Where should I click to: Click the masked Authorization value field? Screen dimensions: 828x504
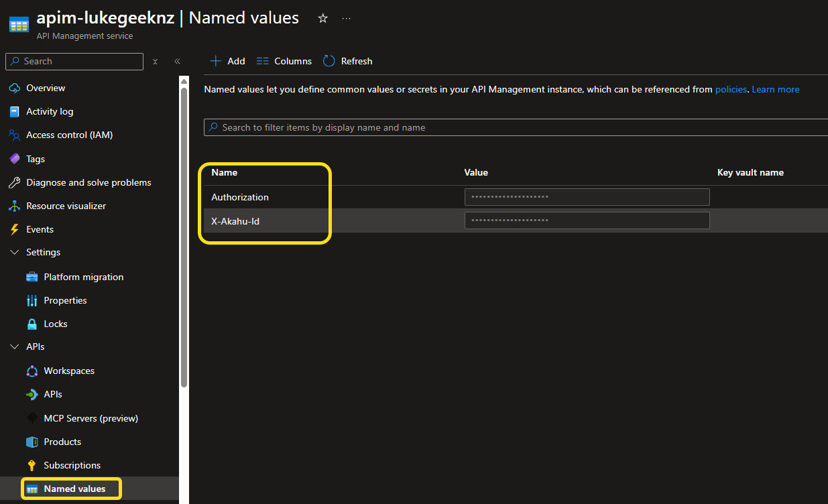[x=587, y=197]
